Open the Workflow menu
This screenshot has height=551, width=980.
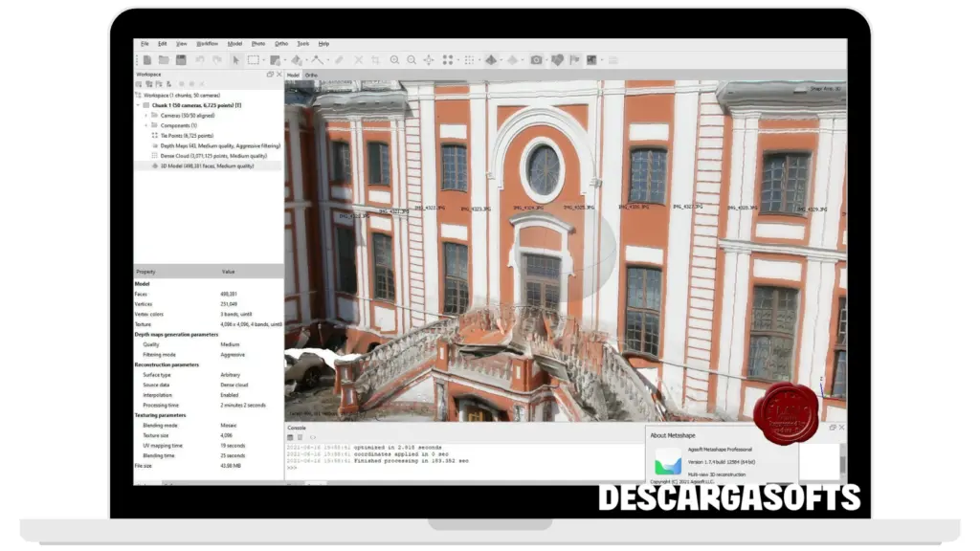click(x=207, y=43)
